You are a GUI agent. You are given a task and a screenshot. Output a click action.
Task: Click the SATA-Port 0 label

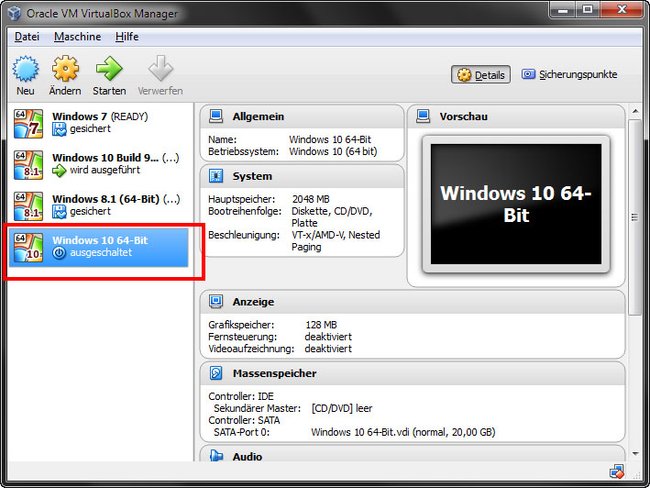[242, 432]
